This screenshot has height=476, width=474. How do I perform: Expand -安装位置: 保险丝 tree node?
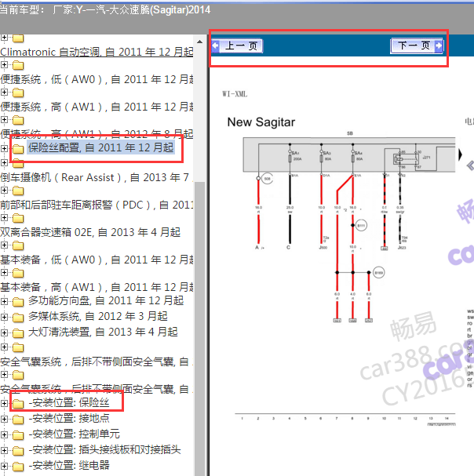(x=4, y=403)
